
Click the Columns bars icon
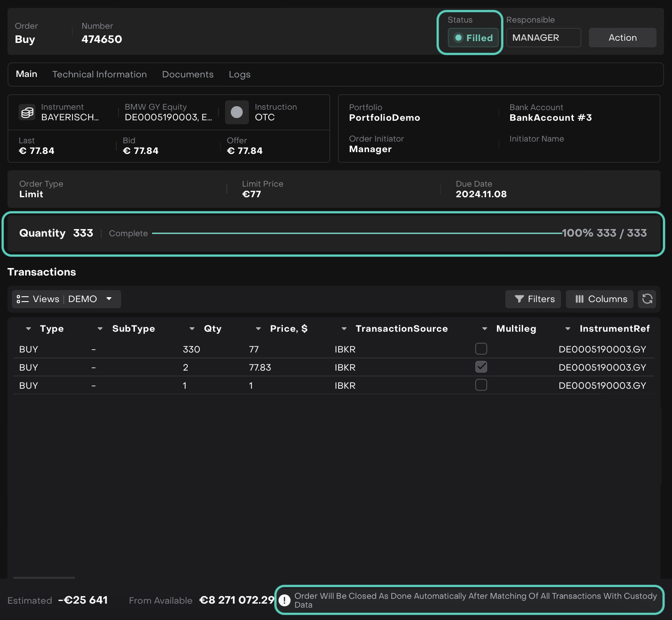579,299
